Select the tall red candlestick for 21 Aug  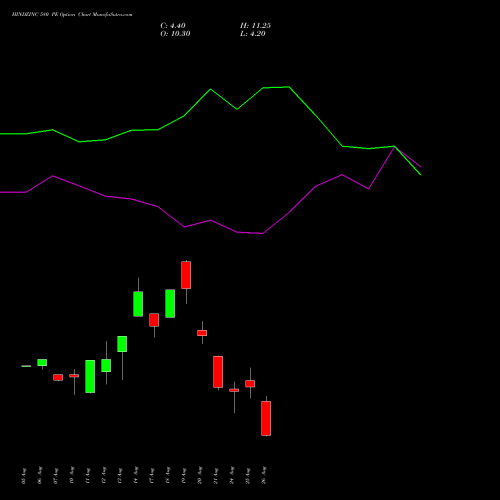coord(218,372)
